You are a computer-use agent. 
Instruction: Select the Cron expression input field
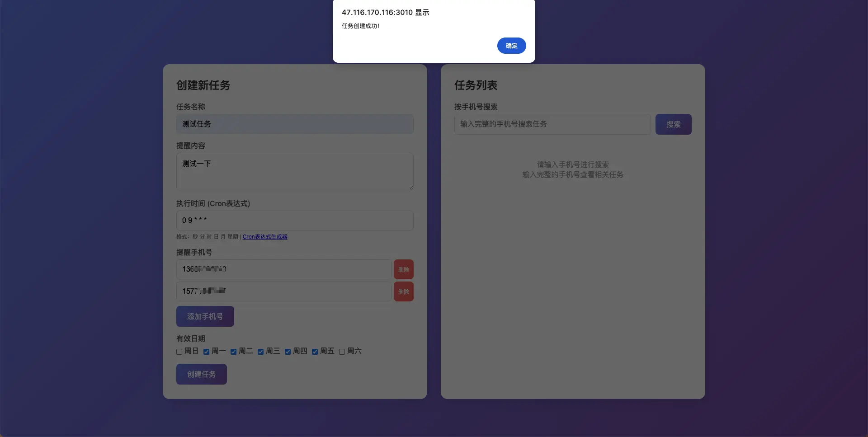tap(294, 221)
